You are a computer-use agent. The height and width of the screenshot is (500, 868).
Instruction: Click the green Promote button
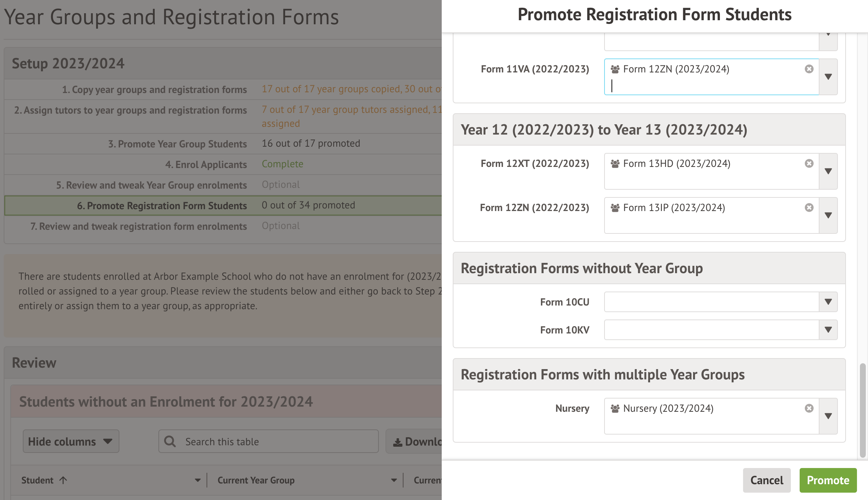828,480
